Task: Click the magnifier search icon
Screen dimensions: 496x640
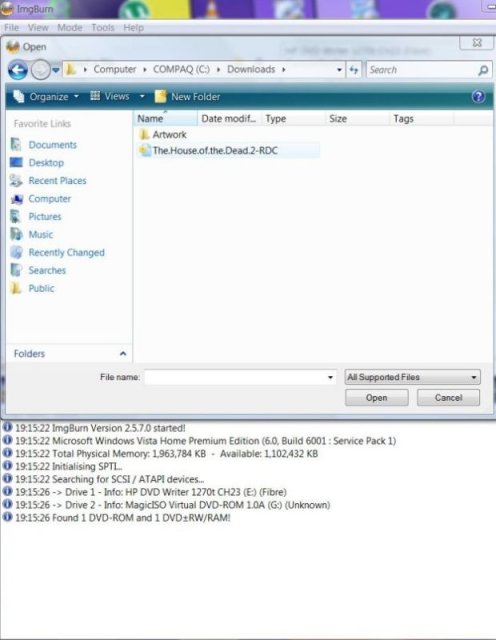Action: click(x=483, y=70)
